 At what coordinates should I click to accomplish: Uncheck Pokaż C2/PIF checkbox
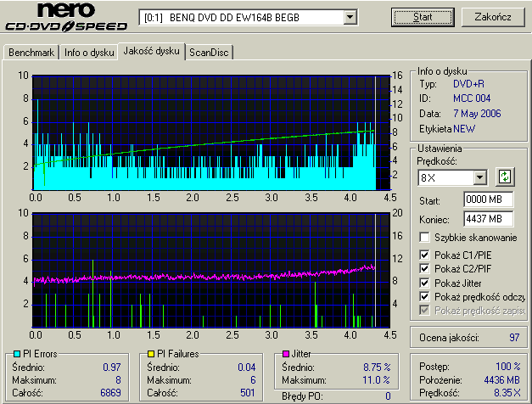tap(424, 268)
